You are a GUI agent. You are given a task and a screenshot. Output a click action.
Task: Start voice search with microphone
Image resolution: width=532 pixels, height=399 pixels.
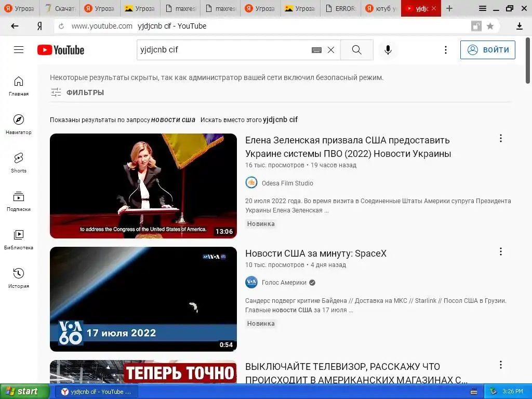(388, 50)
